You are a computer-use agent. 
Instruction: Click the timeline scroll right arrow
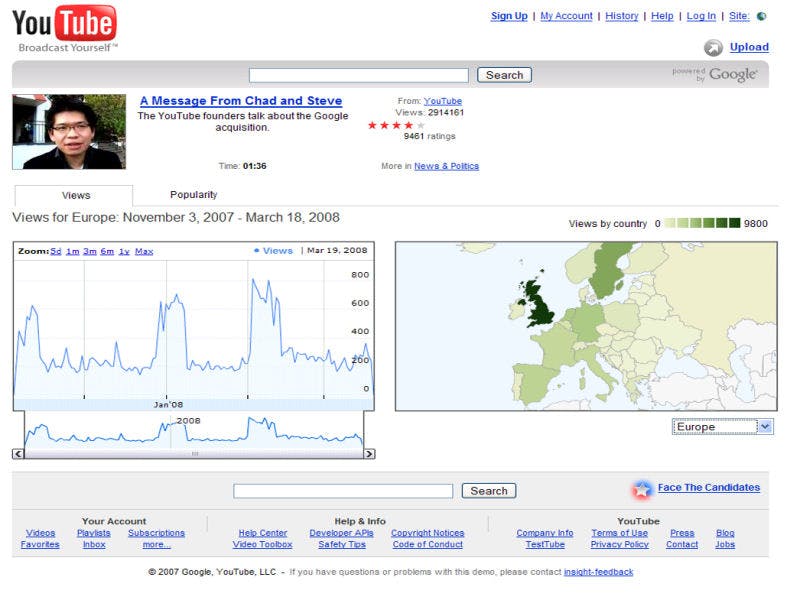pyautogui.click(x=369, y=454)
